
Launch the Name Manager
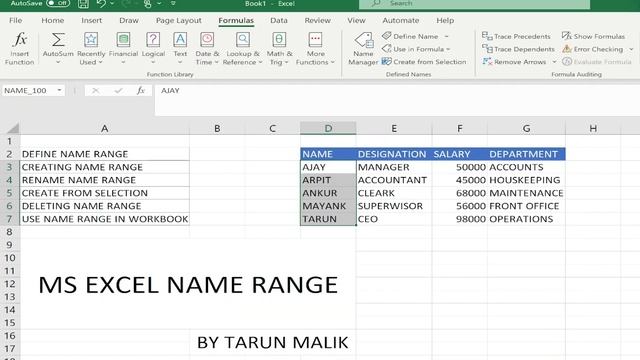click(x=363, y=49)
